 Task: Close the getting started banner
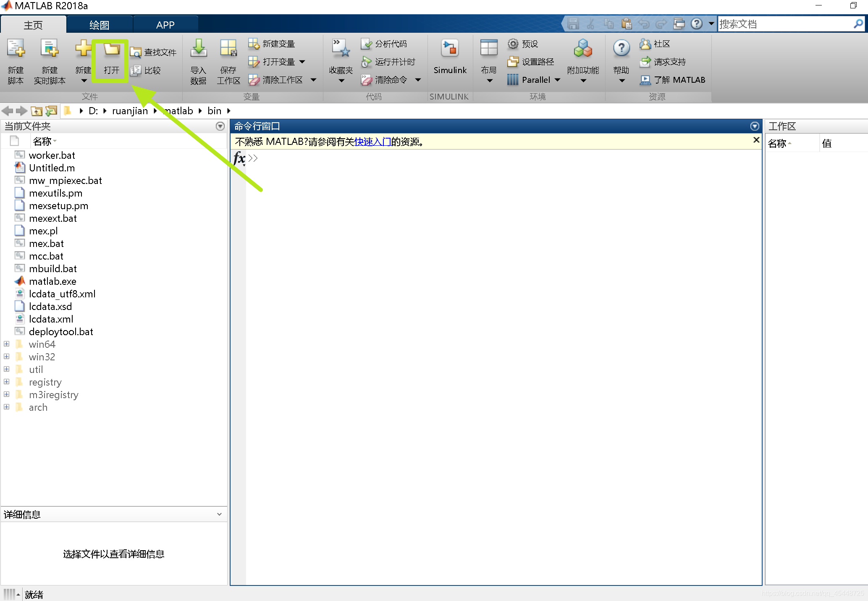(x=756, y=140)
